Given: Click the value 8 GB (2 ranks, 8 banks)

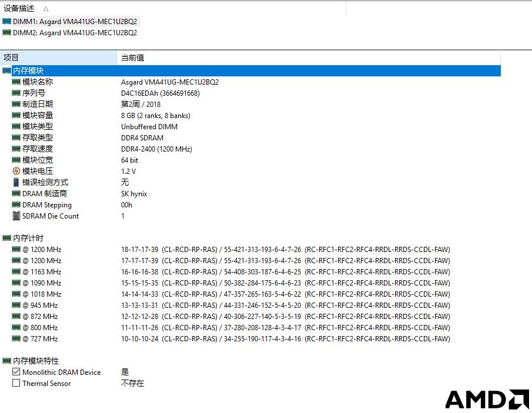Looking at the screenshot, I should 156,115.
